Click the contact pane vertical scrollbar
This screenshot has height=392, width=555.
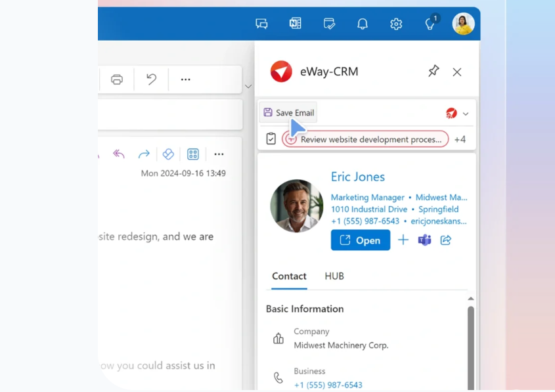[x=471, y=349]
